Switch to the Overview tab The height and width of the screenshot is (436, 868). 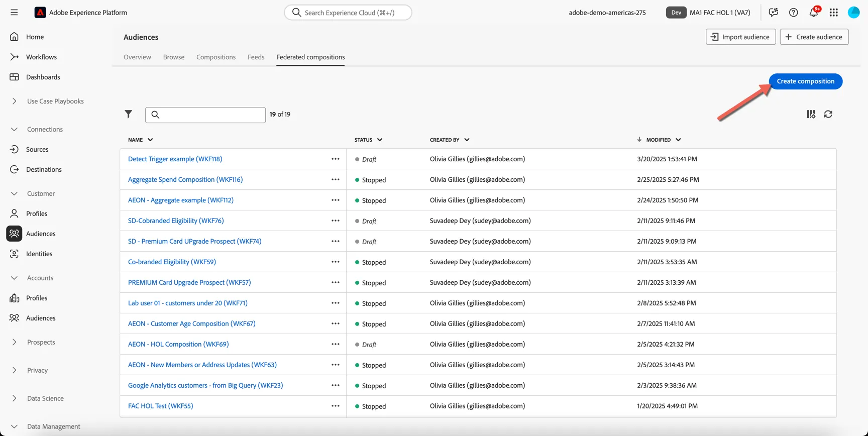coord(137,57)
